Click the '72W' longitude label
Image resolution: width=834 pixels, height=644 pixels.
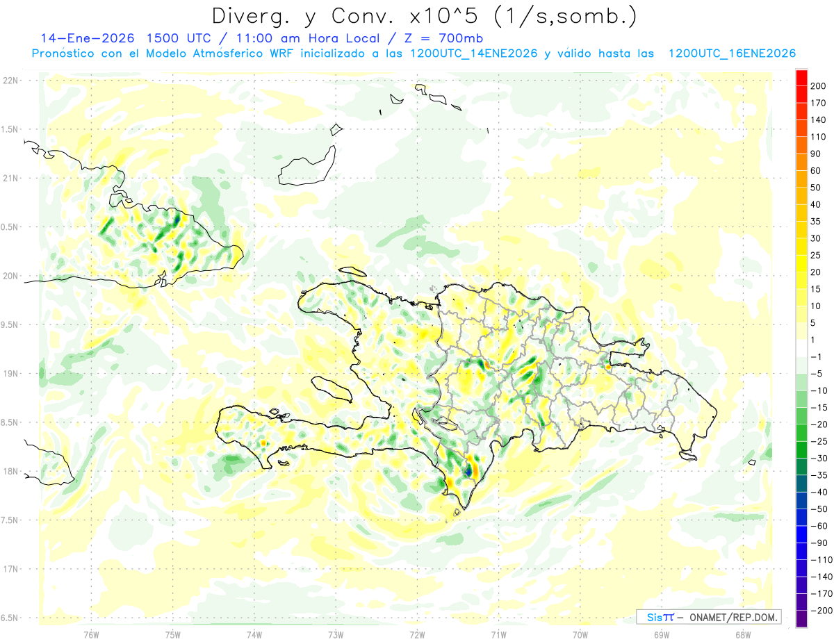(x=417, y=634)
